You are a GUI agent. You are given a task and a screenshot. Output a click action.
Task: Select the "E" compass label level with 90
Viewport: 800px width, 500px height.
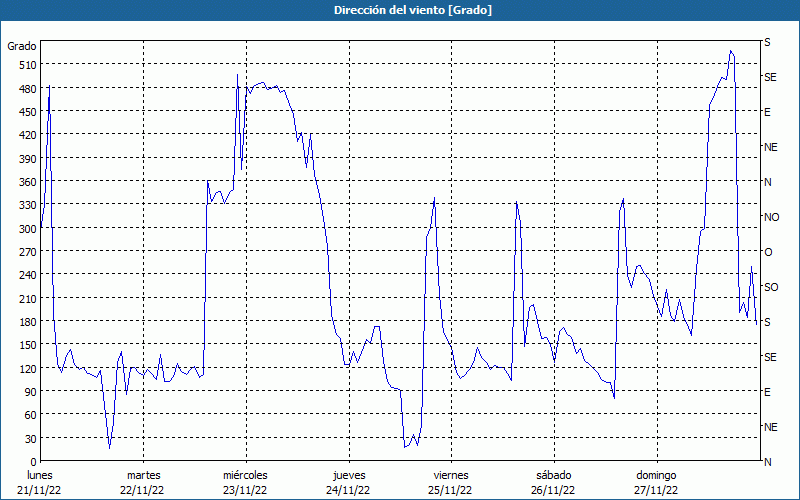[767, 392]
